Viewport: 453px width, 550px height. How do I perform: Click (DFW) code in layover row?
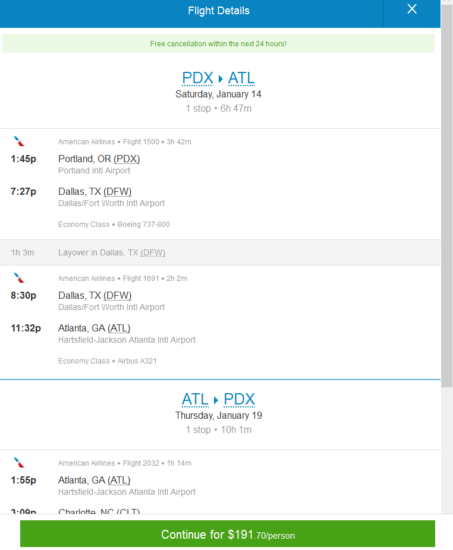pyautogui.click(x=153, y=253)
